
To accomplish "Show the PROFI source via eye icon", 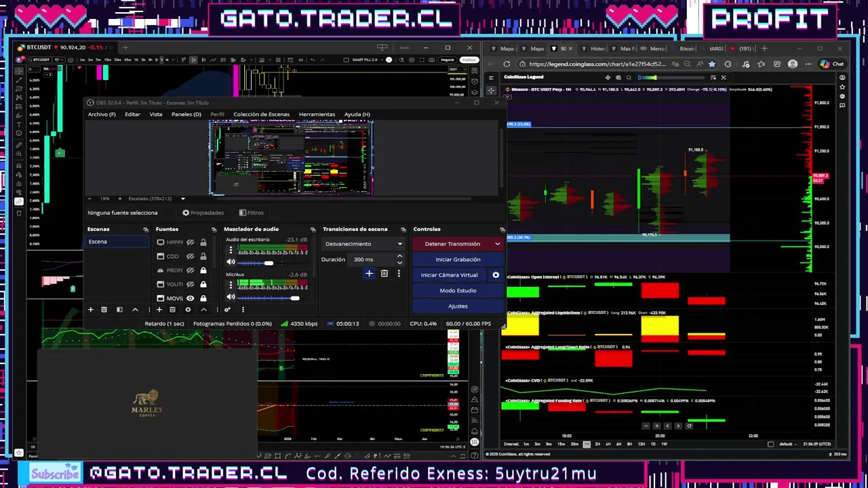I will [x=191, y=270].
